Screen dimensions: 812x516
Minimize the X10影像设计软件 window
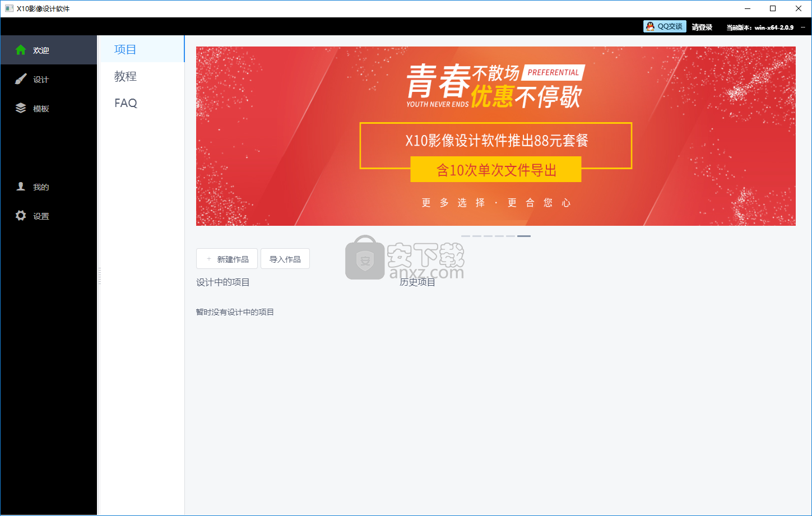point(748,8)
